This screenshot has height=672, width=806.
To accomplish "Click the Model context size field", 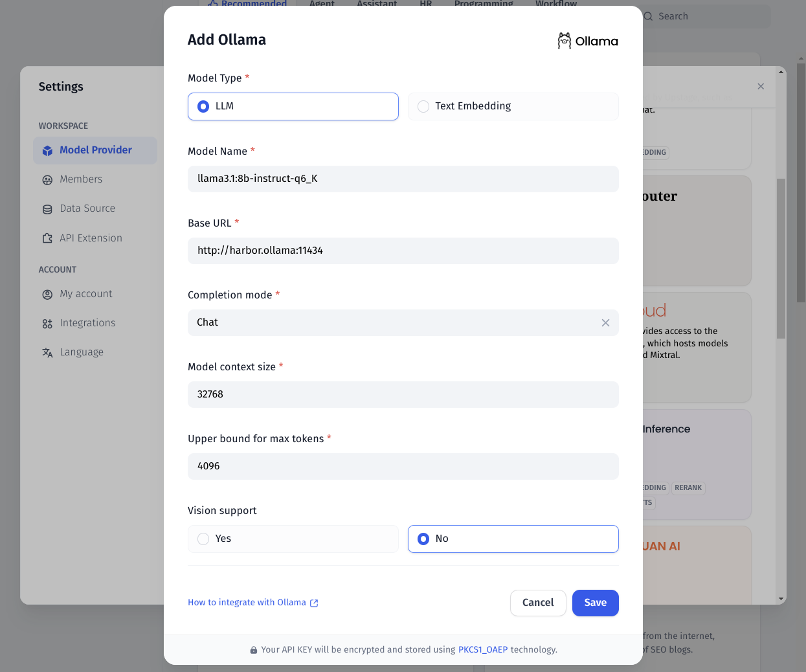I will [403, 394].
